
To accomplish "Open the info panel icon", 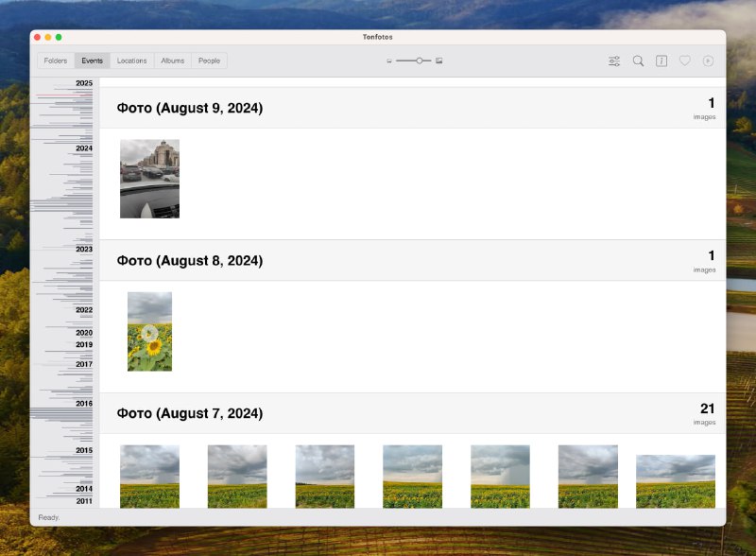I will (x=661, y=61).
